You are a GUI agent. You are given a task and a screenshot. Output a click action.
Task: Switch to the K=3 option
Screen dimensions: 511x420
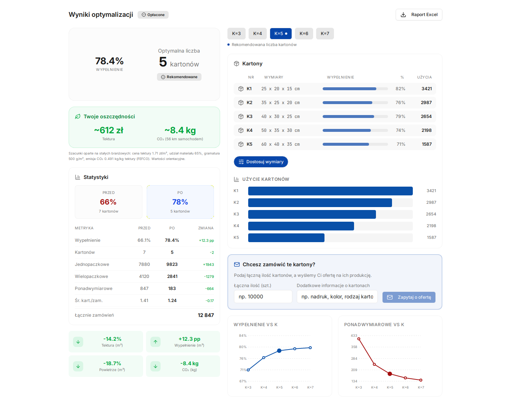pyautogui.click(x=237, y=34)
